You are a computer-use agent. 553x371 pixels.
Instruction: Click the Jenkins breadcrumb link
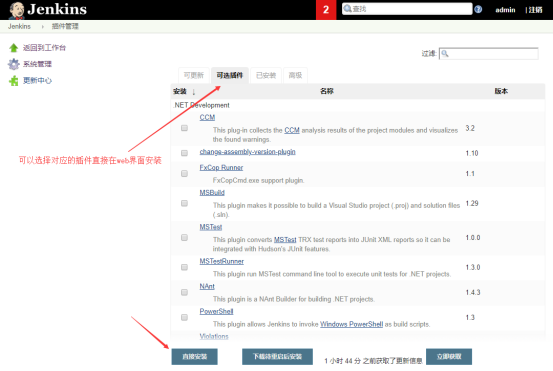point(19,26)
